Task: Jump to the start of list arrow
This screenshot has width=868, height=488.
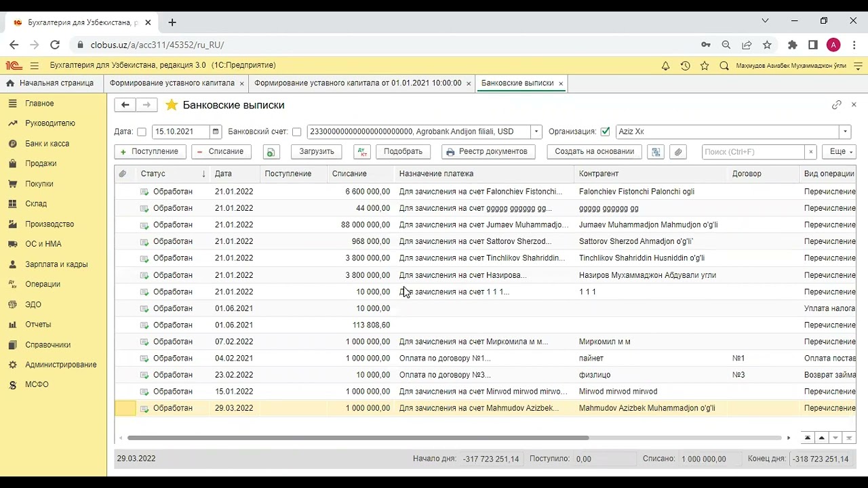Action: coord(808,438)
